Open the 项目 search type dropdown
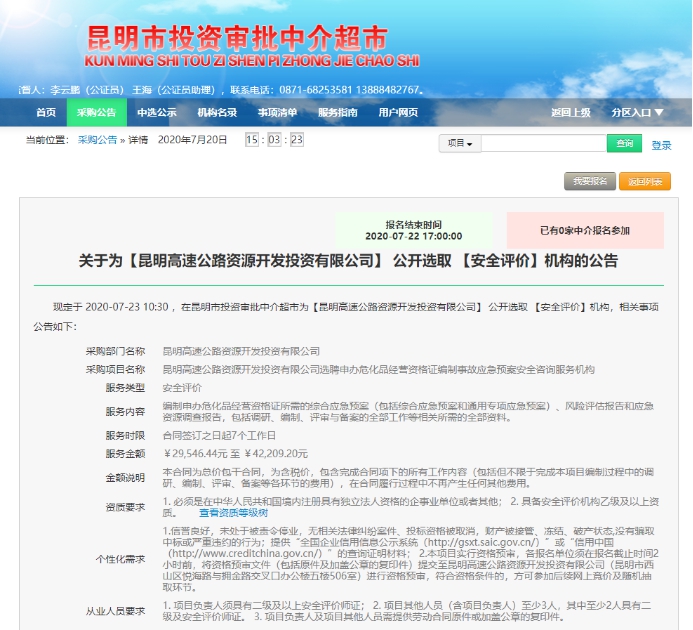Viewport: 693px width, 630px height. click(460, 144)
